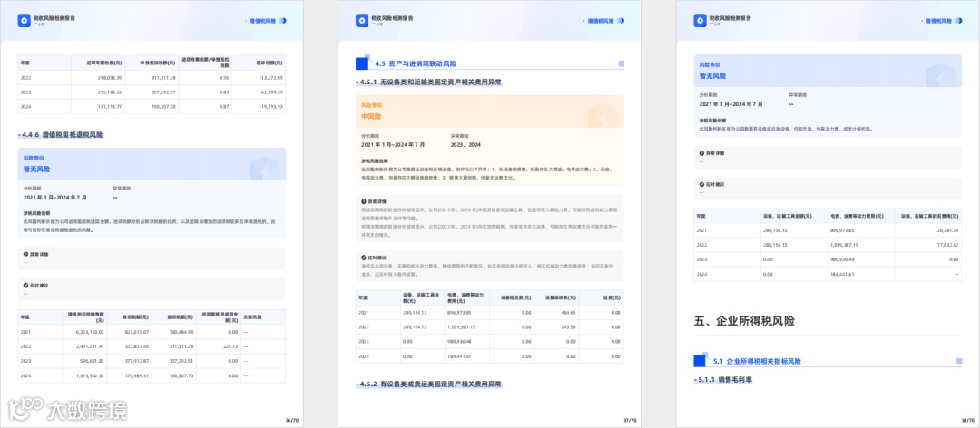
Task: Click the 运费(元) column header
Action: pyautogui.click(x=612, y=297)
